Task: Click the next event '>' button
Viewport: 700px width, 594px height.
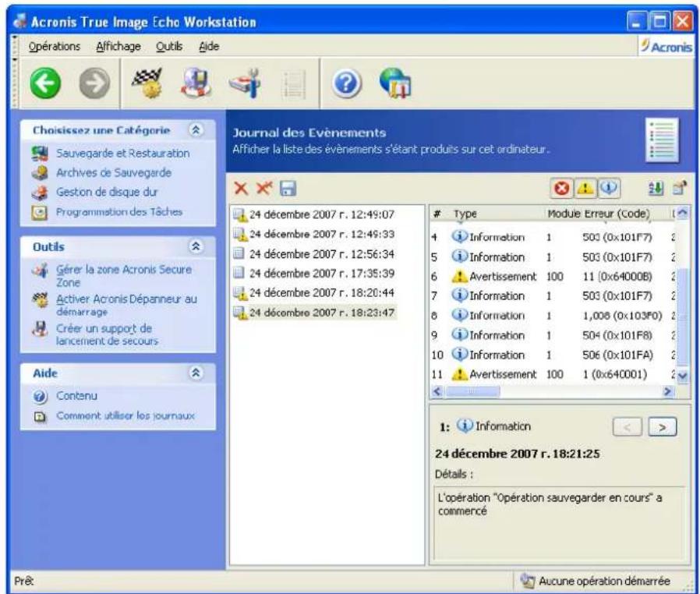Action: 662,427
